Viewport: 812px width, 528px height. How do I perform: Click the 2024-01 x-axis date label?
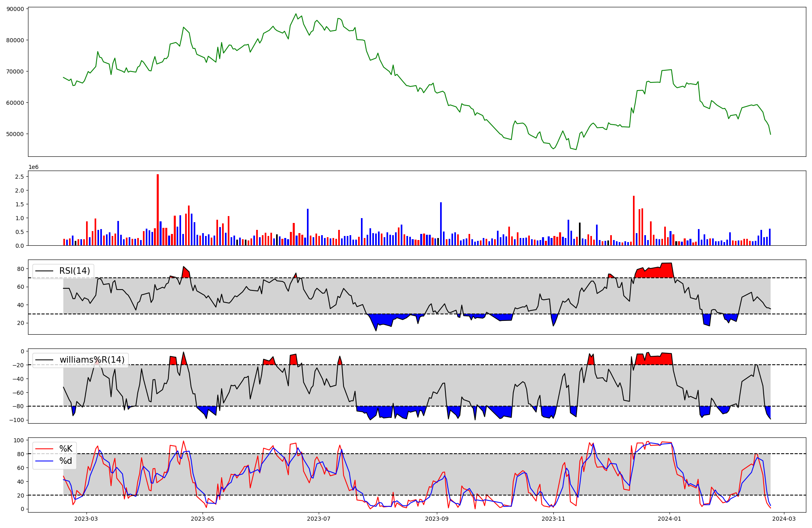coord(669,519)
